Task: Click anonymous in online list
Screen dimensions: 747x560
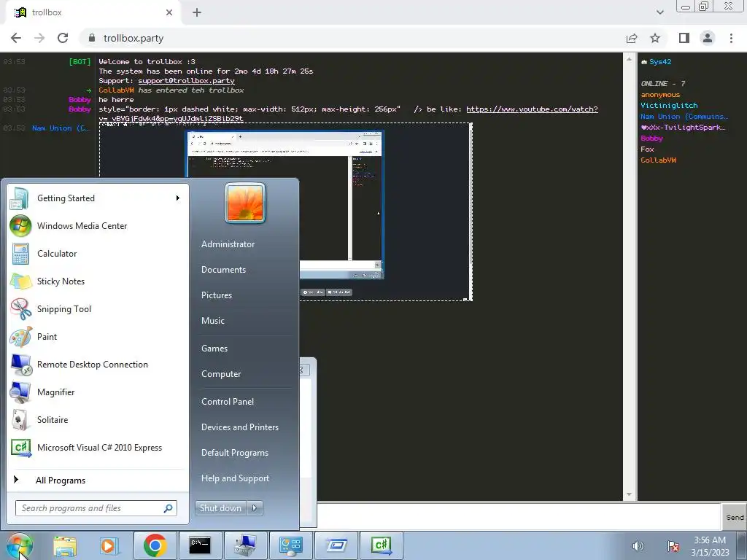Action: point(659,94)
